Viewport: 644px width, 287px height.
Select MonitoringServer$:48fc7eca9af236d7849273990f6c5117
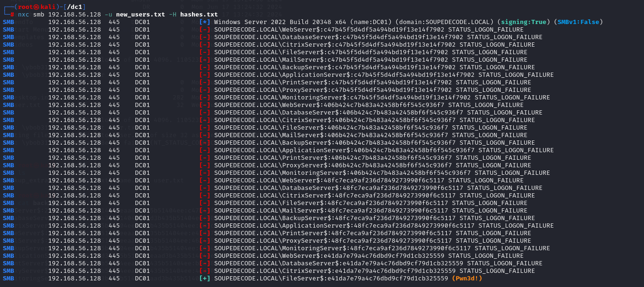376,248
